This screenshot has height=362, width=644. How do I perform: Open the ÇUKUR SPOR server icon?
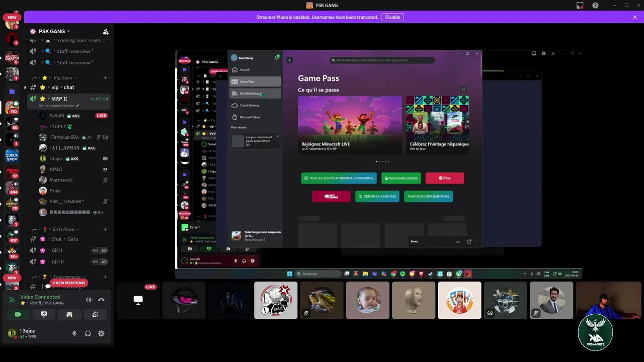(x=12, y=156)
